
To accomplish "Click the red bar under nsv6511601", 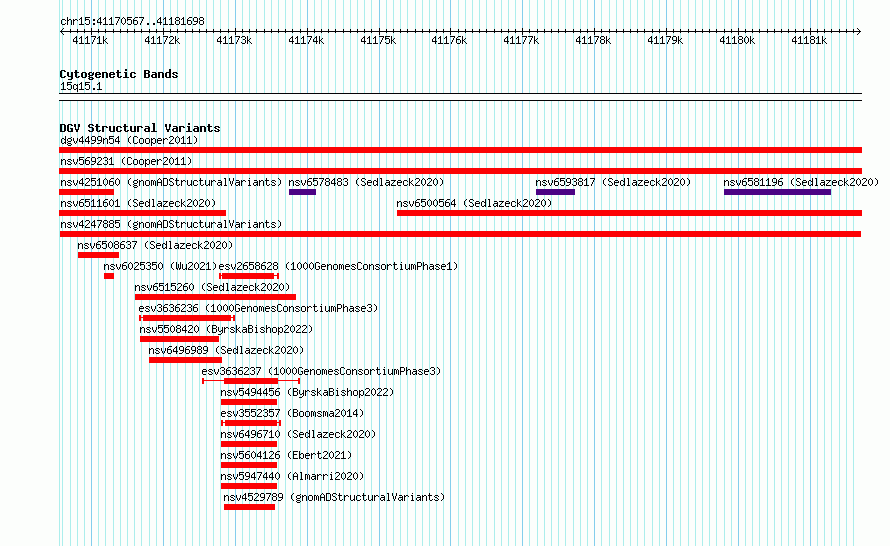I will click(142, 213).
